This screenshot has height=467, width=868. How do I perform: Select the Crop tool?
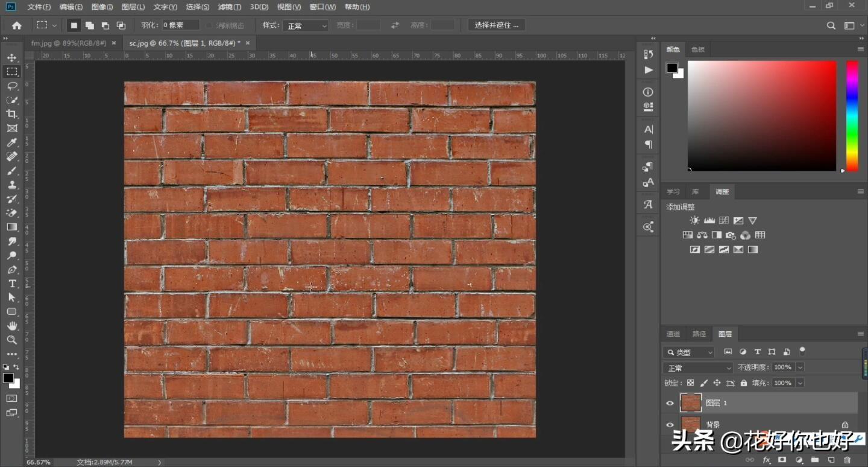click(11, 114)
